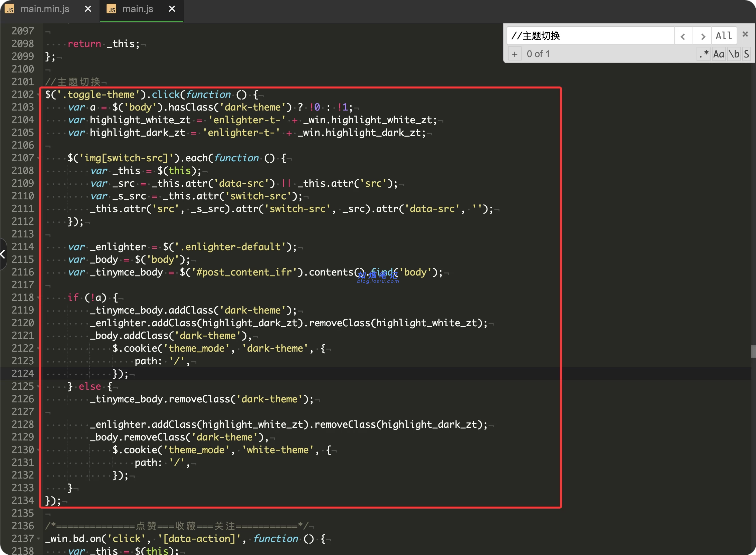Click line number 2101
756x555 pixels.
coord(23,82)
